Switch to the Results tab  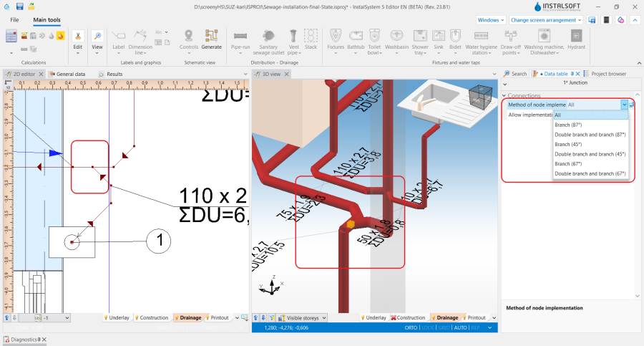[111, 74]
